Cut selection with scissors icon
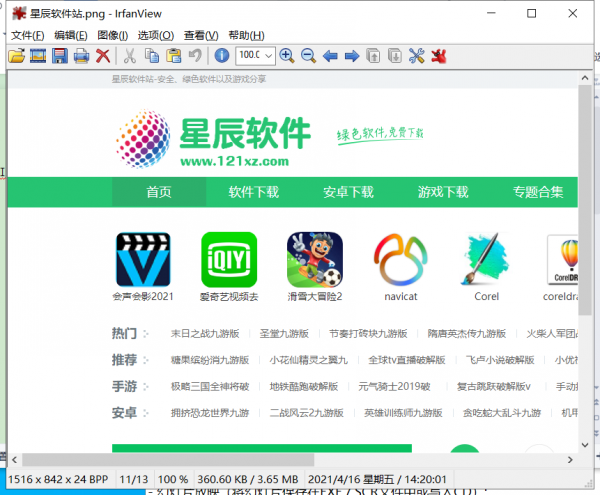This screenshot has height=495, width=600. 130,56
